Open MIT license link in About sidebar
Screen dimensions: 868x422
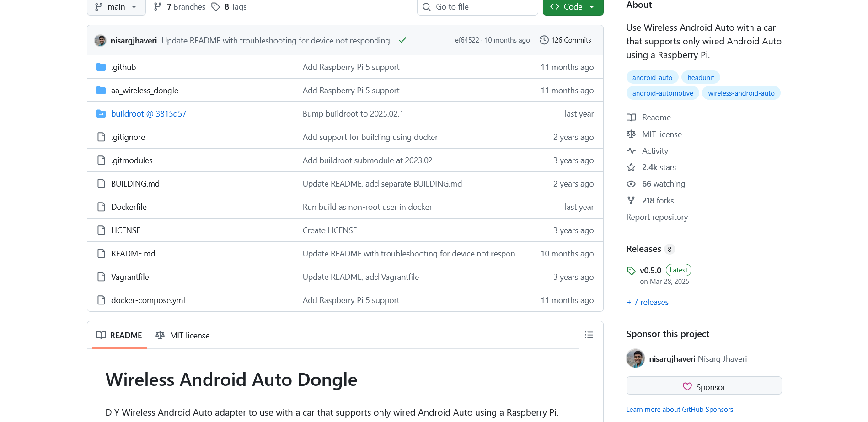pos(654,134)
